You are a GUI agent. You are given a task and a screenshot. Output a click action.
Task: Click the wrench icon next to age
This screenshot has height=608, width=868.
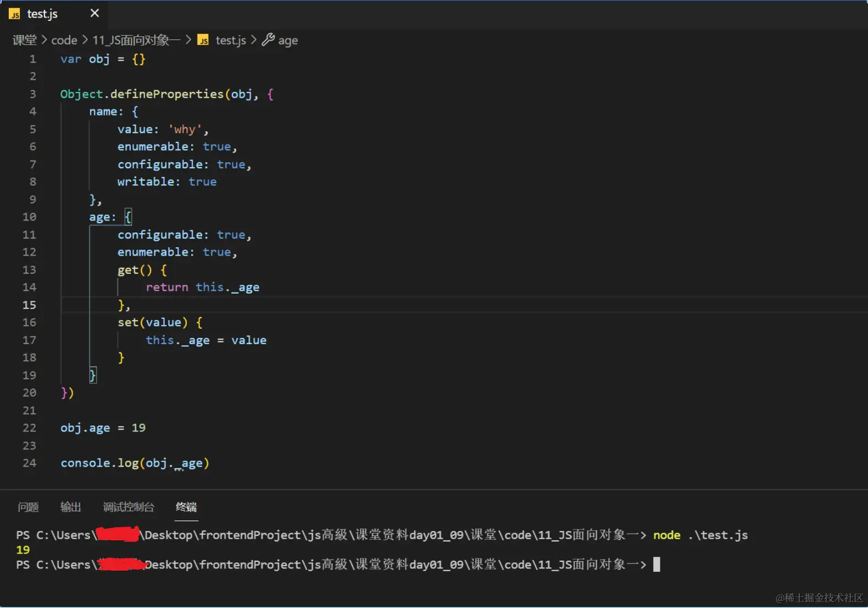pos(268,40)
